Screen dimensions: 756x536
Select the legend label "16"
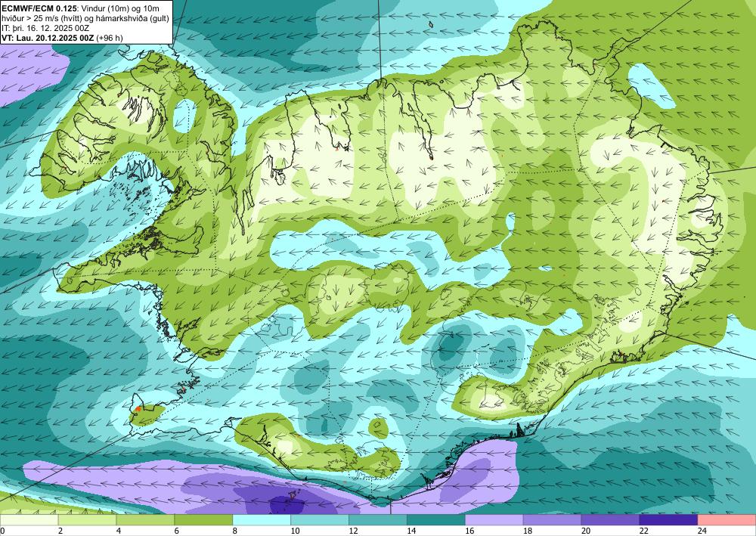click(469, 531)
